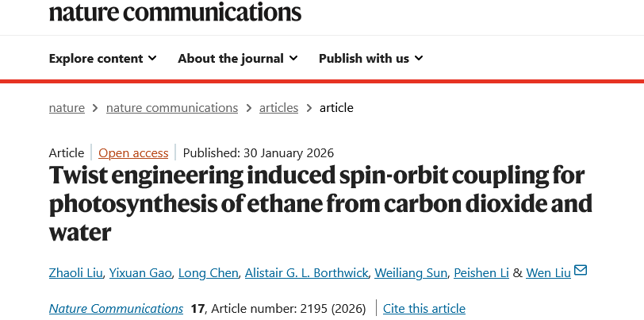Navigate to the articles breadcrumb
This screenshot has height=320, width=644.
[278, 108]
